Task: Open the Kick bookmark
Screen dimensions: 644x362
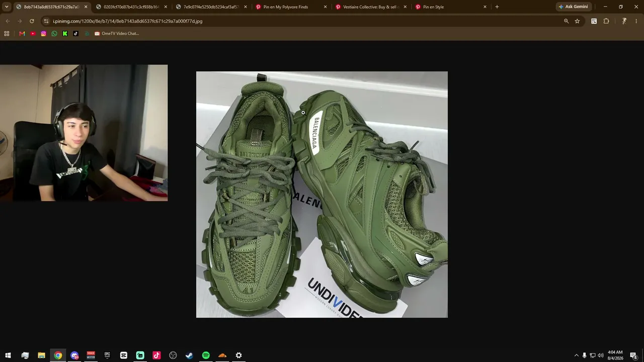Action: 65,34
